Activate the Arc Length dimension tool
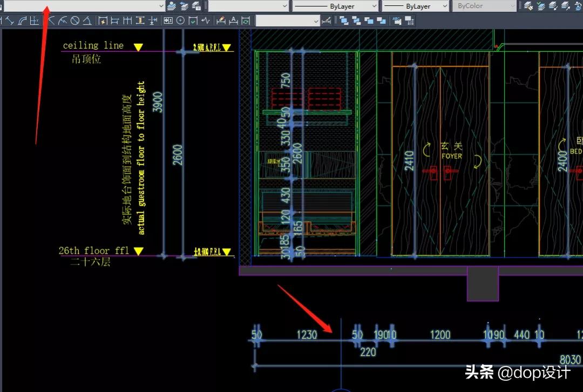 point(22,21)
